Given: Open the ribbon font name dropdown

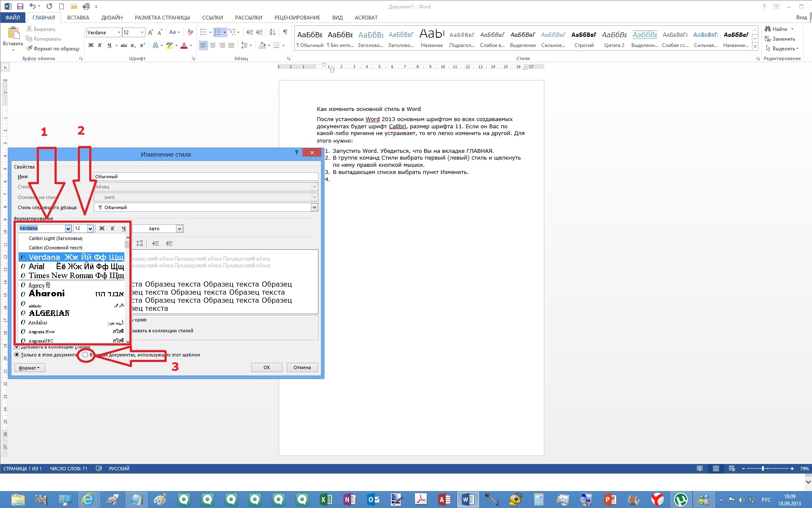Looking at the screenshot, I should pos(119,32).
